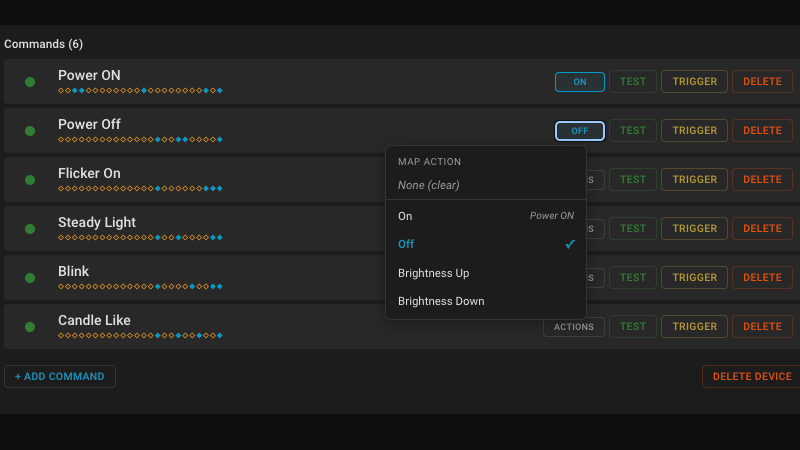Test the Power Off command
Image resolution: width=800 pixels, height=450 pixels.
click(x=633, y=131)
